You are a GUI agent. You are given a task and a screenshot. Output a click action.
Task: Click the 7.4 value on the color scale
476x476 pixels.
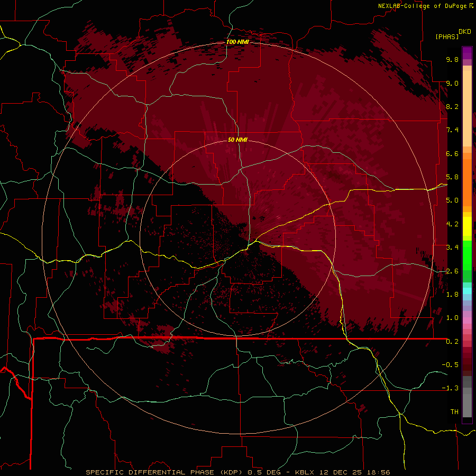[452, 130]
